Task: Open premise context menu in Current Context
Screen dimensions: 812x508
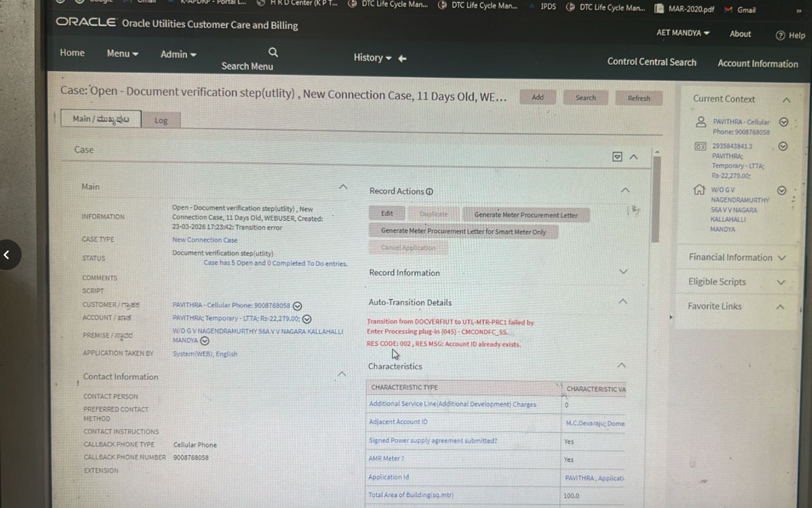Action: 781,190
